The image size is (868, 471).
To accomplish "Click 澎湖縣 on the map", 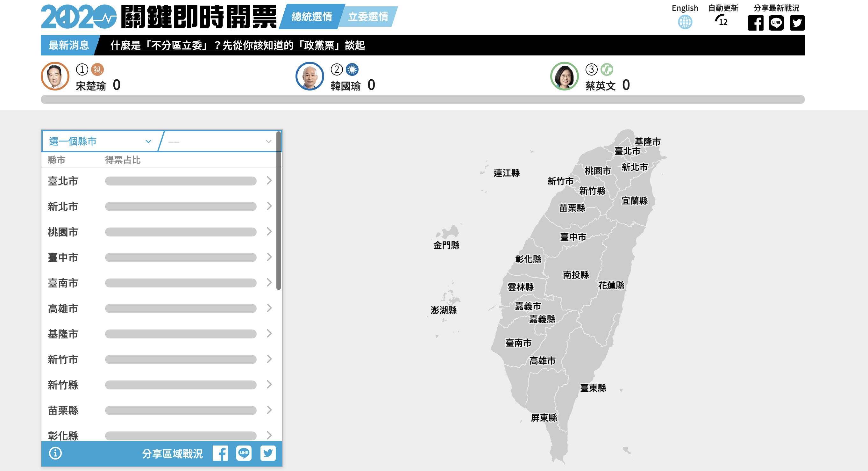I will (444, 310).
